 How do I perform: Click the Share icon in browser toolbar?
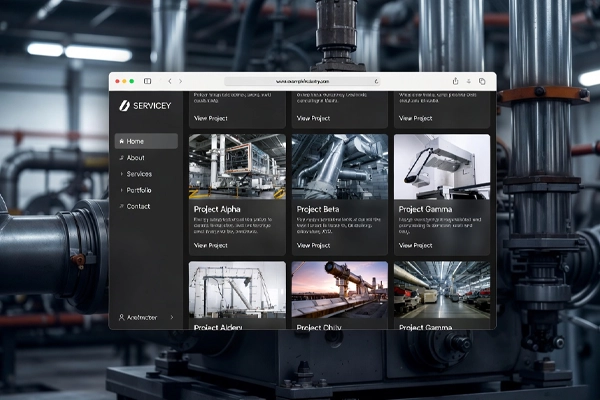coord(456,81)
